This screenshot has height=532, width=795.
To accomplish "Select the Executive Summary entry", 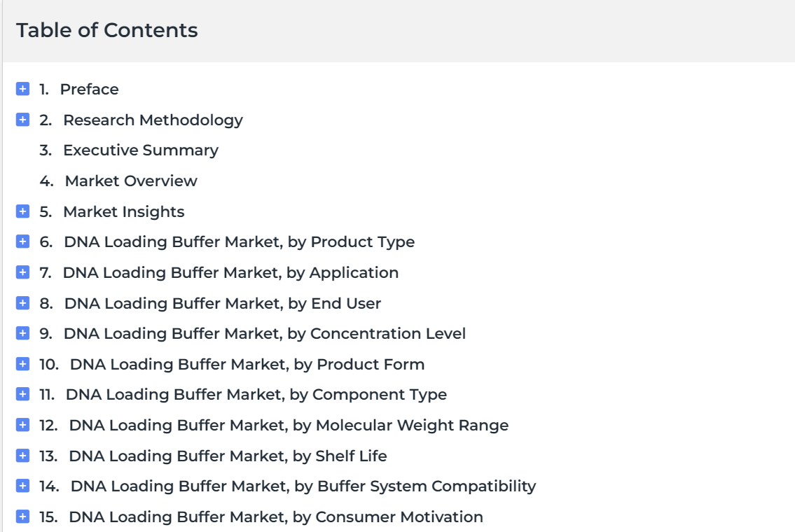I will pyautogui.click(x=141, y=150).
